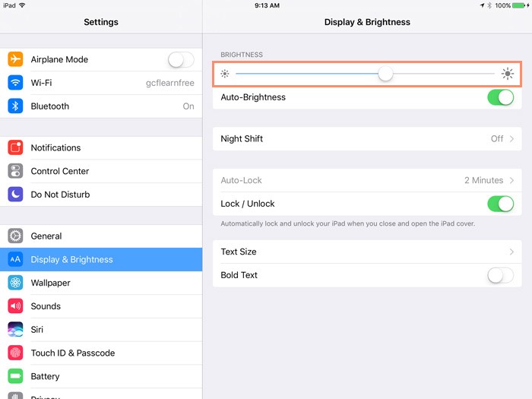The image size is (532, 399).
Task: Open the General settings section
Action: (x=46, y=236)
